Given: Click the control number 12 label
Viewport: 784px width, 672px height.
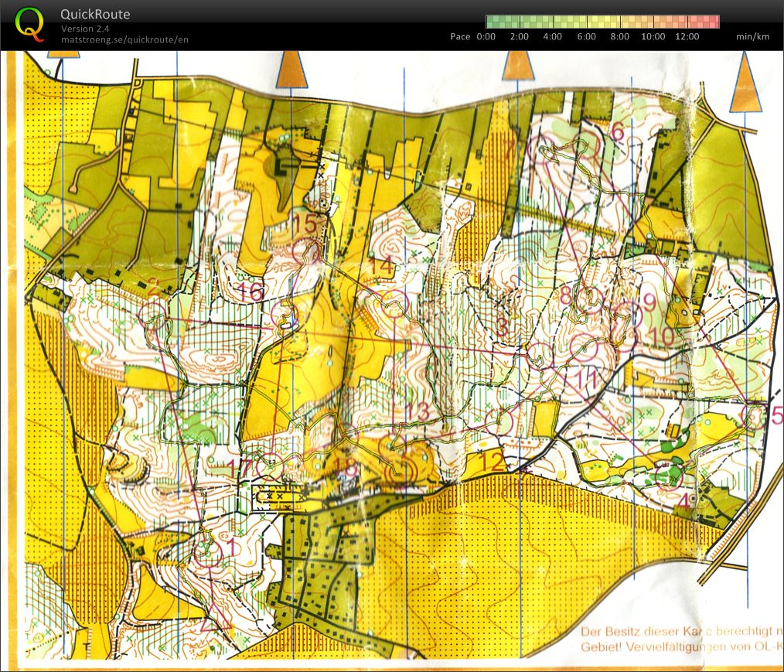Looking at the screenshot, I should [x=492, y=462].
